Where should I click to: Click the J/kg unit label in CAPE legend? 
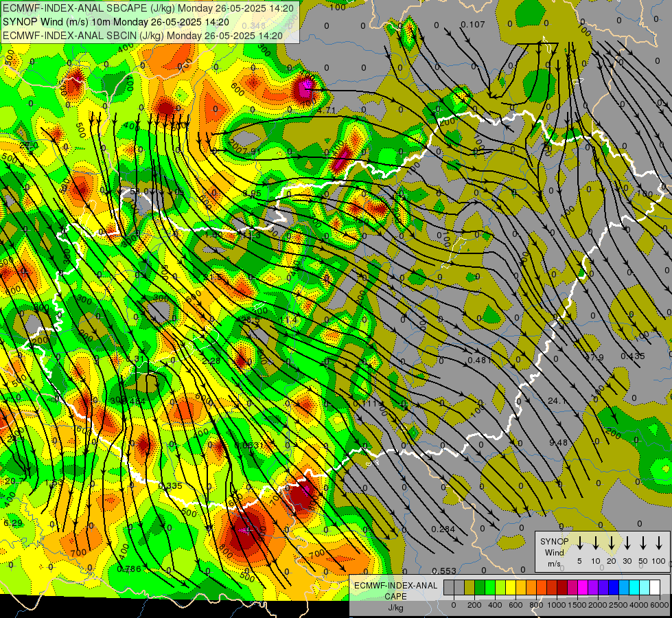point(395,608)
